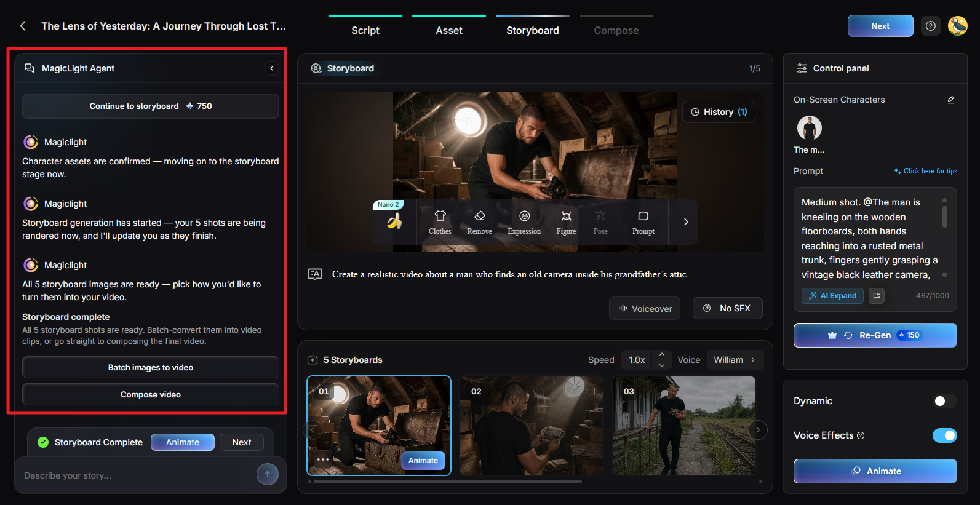Click the AI Expand button
The width and height of the screenshot is (980, 505).
(x=832, y=296)
